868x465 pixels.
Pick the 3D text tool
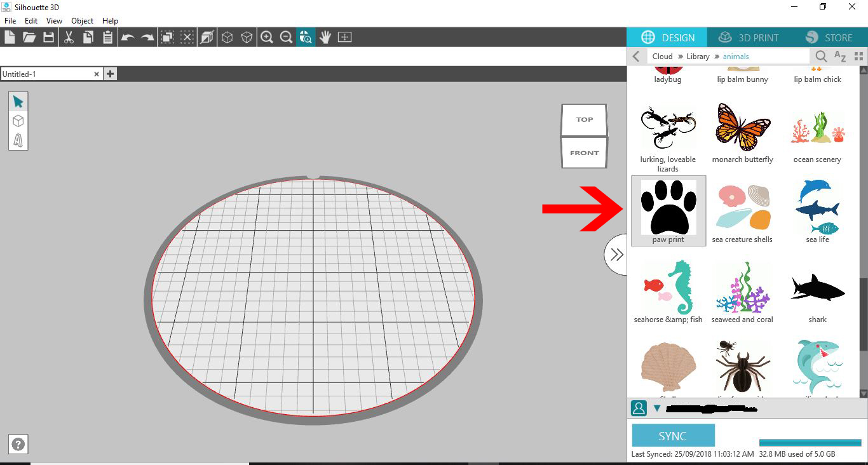[18, 140]
